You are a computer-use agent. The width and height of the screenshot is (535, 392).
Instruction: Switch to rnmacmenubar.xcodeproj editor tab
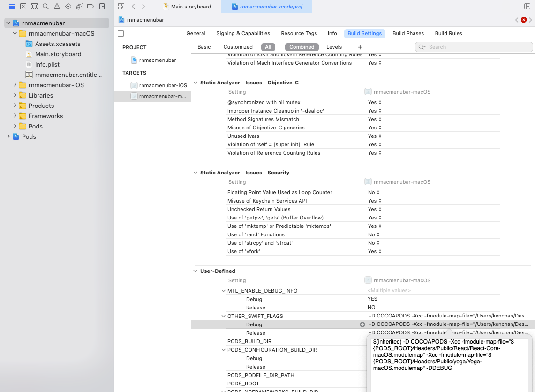(x=267, y=7)
